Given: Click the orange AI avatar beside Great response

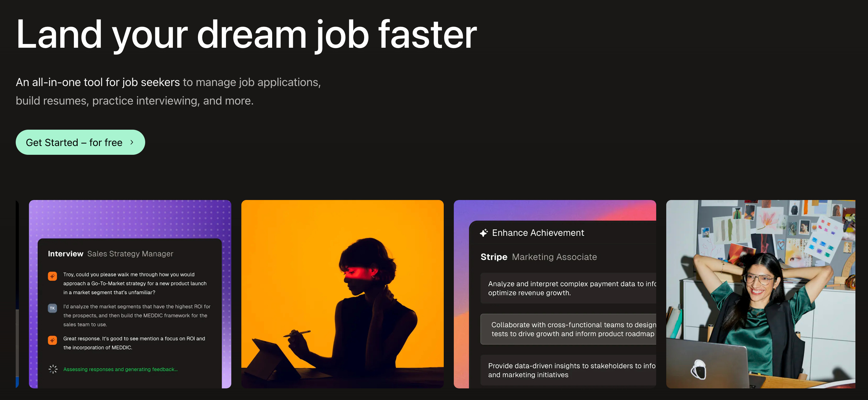Looking at the screenshot, I should (x=52, y=340).
